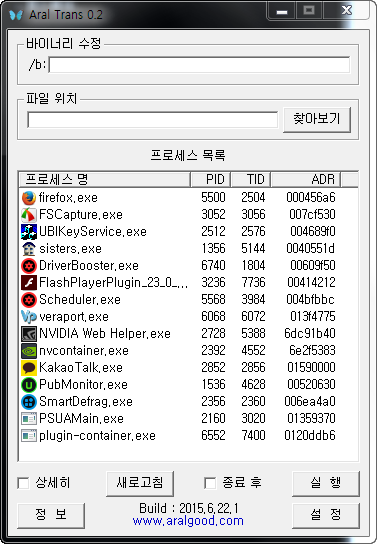
Task: Click ADR value 6dc91b40
Action: pos(310,334)
